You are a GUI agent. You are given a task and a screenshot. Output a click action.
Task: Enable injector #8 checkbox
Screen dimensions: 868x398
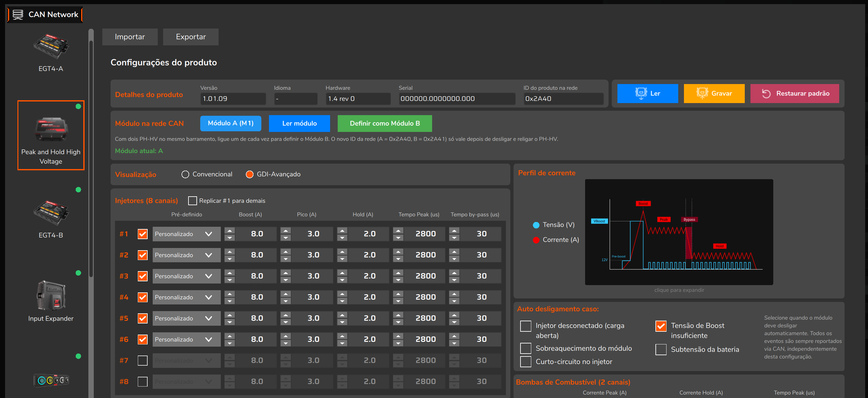(x=143, y=382)
